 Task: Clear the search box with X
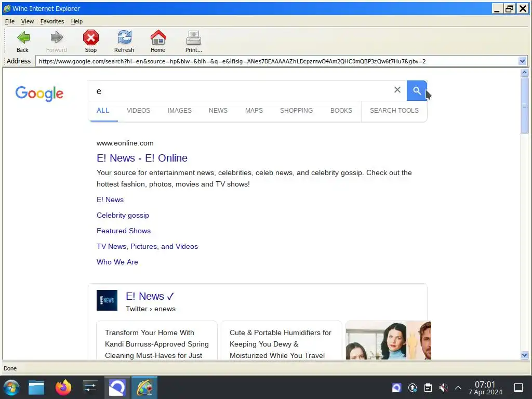click(x=397, y=90)
